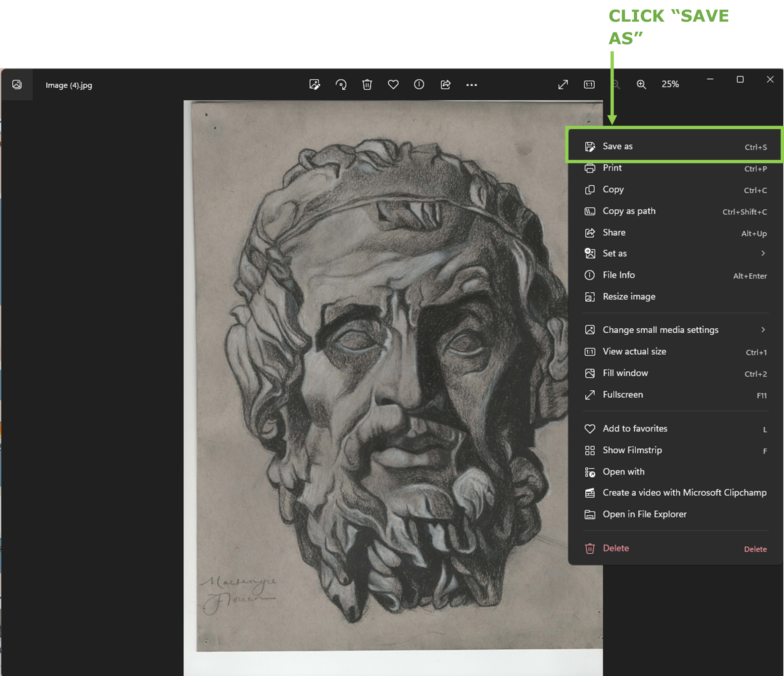The image size is (784, 676).
Task: Click the trash Delete icon in toolbar
Action: pyautogui.click(x=367, y=84)
